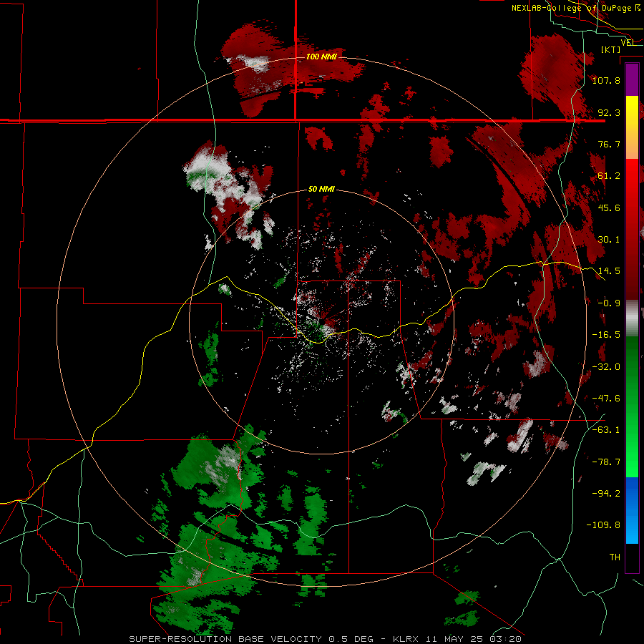Pick the purple segment of the velocity color bar

(x=632, y=80)
